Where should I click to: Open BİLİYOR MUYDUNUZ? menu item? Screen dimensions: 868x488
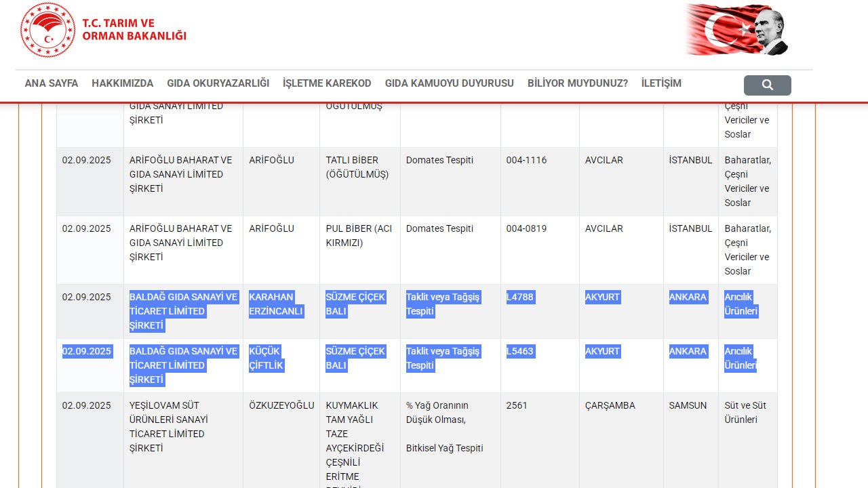pos(578,83)
